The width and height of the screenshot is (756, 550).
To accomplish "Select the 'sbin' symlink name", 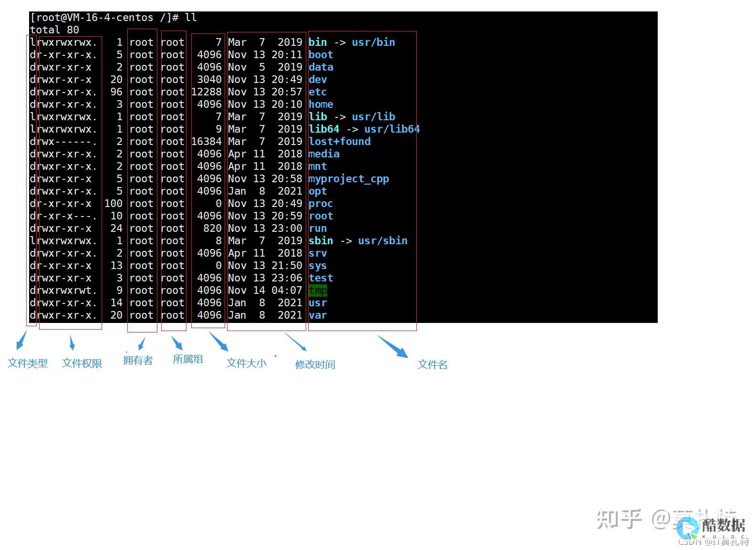I will [321, 241].
